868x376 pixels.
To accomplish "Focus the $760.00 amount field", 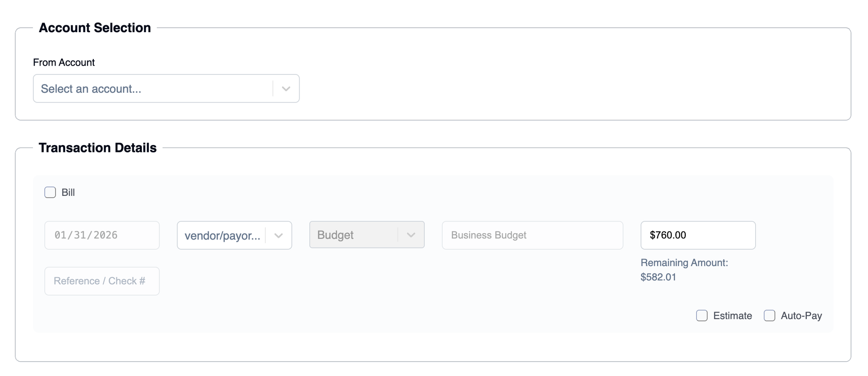I will click(x=697, y=235).
